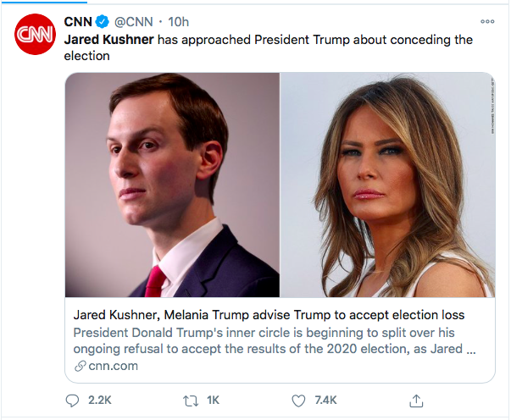This screenshot has height=420, width=511.
Task: Click the reply speech bubble icon
Action: (x=74, y=400)
